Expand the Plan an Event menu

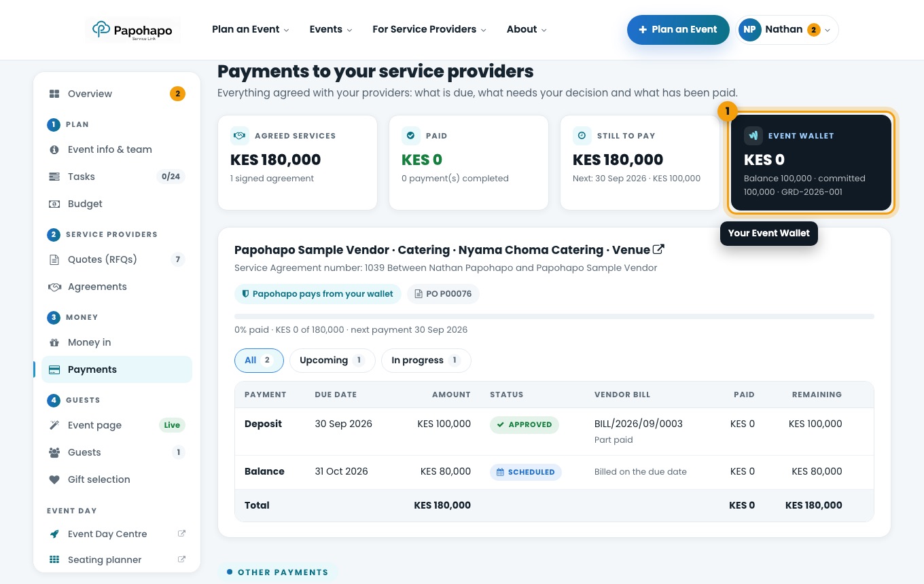point(251,29)
